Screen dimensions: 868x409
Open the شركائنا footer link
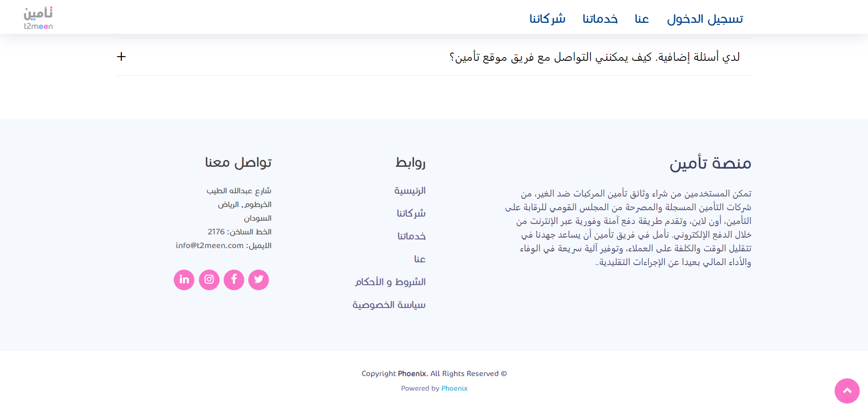411,213
